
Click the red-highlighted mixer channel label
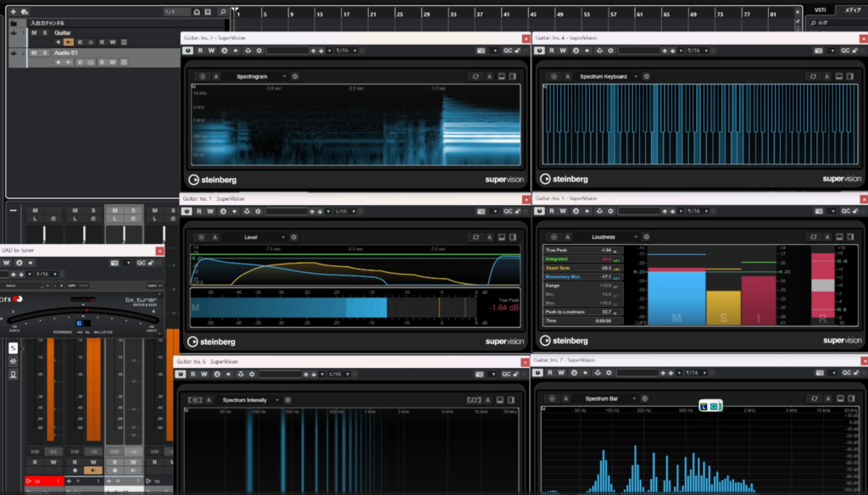[44, 481]
